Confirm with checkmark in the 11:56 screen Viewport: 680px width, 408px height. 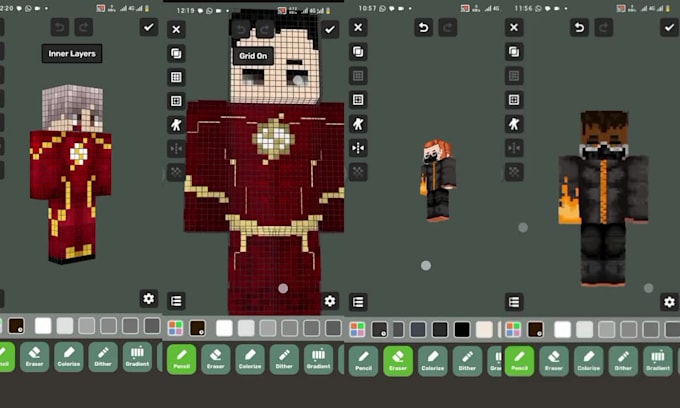click(669, 28)
